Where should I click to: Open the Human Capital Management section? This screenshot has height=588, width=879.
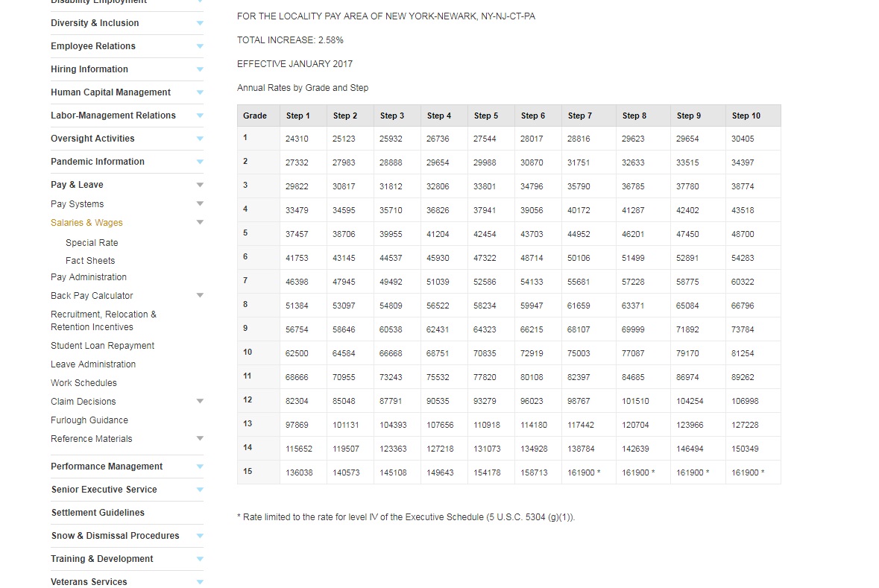[110, 92]
